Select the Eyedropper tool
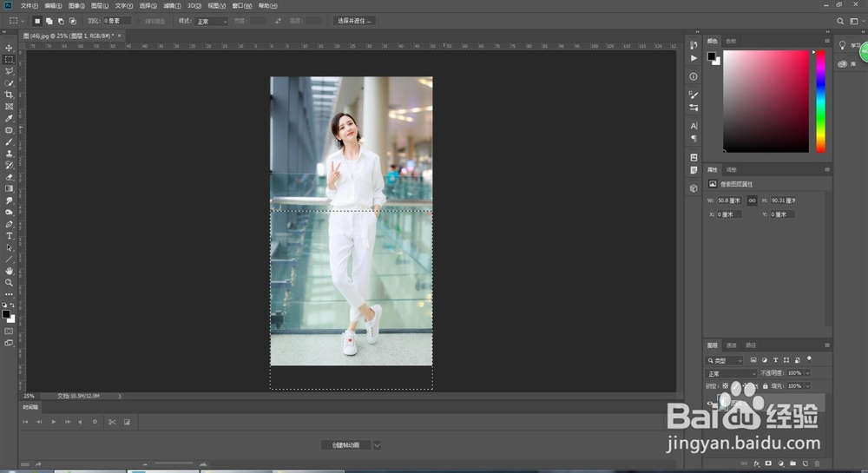The height and width of the screenshot is (473, 868). [10, 118]
